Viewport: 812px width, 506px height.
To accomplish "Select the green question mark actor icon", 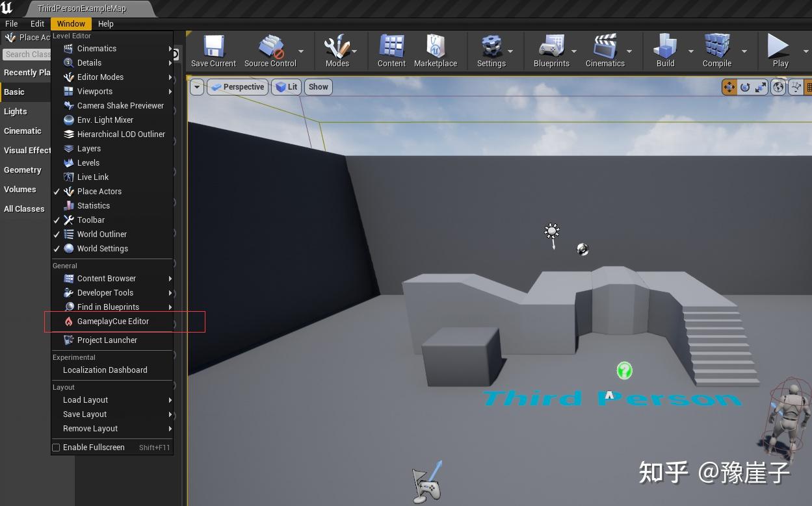I will (624, 371).
